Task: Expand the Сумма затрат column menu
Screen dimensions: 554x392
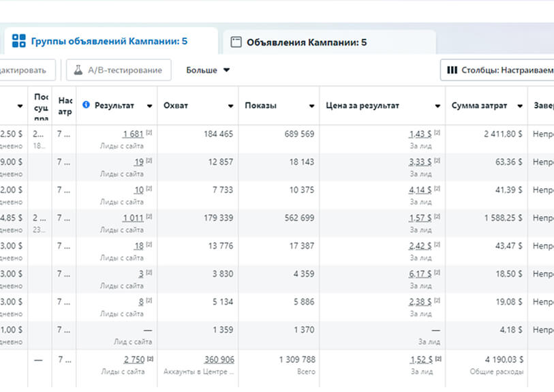Action: click(x=519, y=106)
